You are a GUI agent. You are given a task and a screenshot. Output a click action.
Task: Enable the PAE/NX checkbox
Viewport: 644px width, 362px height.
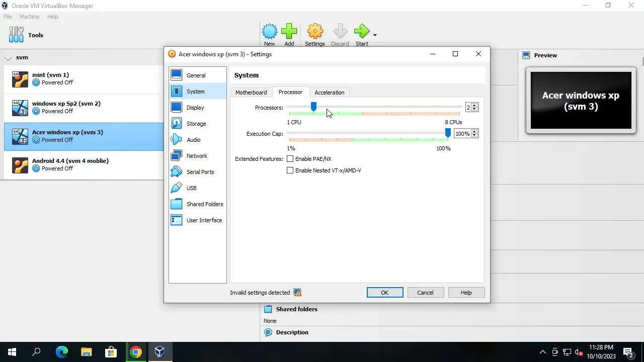tap(290, 159)
